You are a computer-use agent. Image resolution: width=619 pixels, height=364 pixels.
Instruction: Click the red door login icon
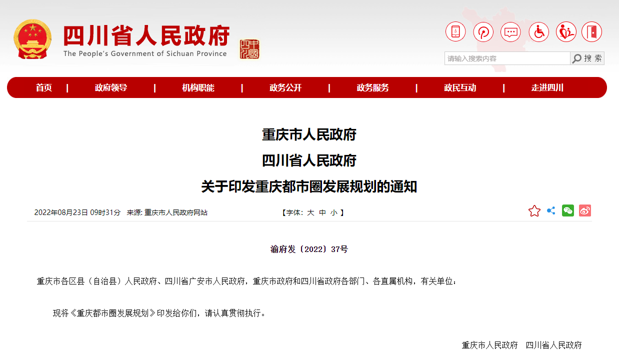[592, 32]
